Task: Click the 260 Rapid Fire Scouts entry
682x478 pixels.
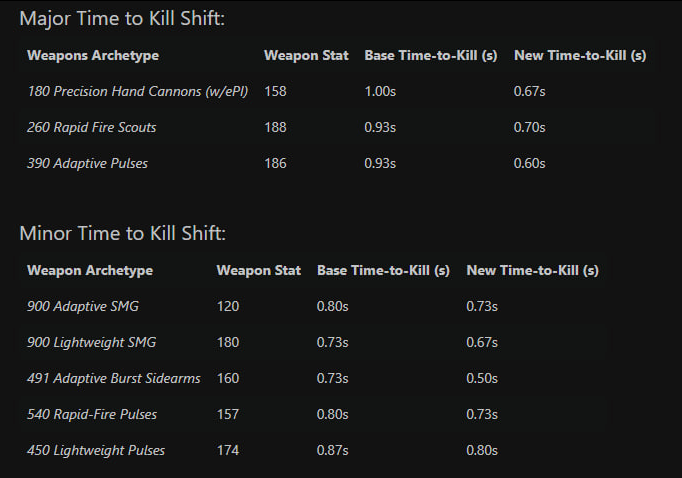Action: coord(91,127)
